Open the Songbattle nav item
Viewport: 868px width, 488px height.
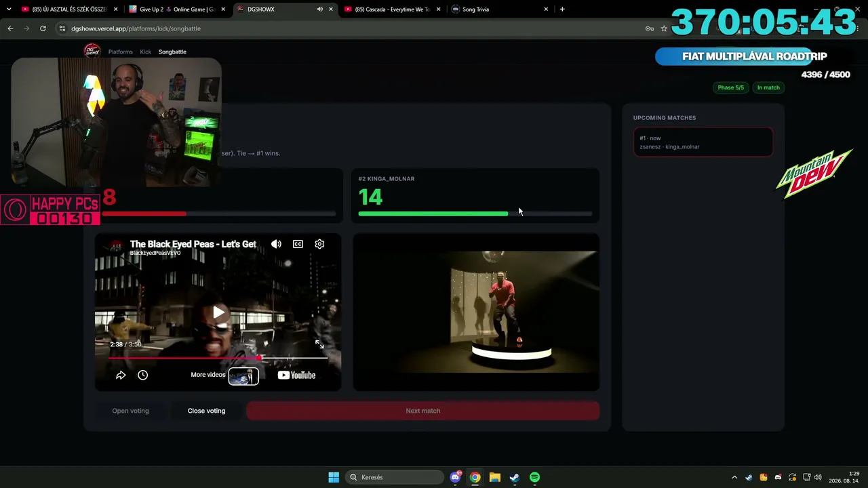172,52
